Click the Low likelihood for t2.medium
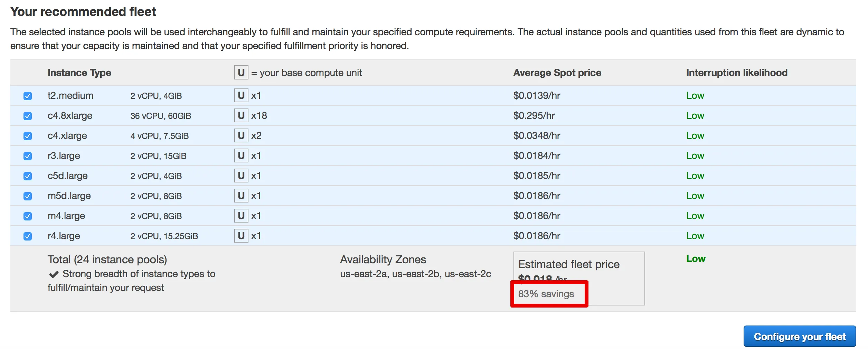868x349 pixels. (695, 96)
